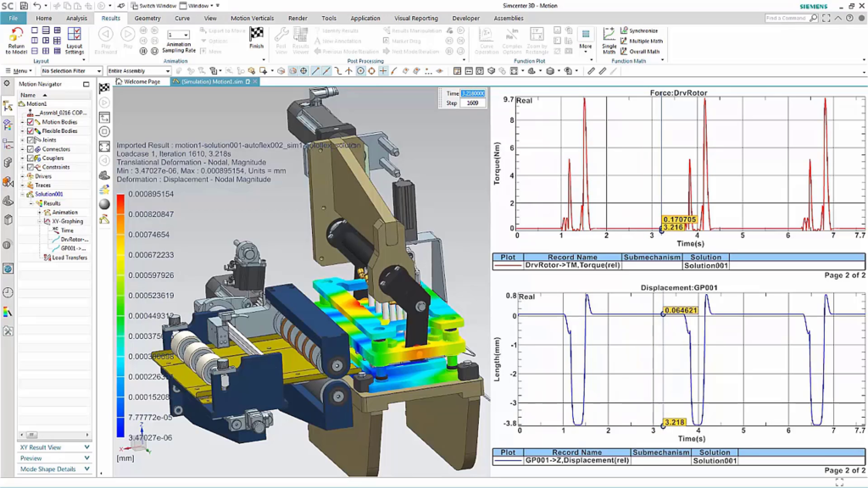Screen dimensions: 868x488
Task: Select the Single Math function icon
Action: [x=609, y=40]
